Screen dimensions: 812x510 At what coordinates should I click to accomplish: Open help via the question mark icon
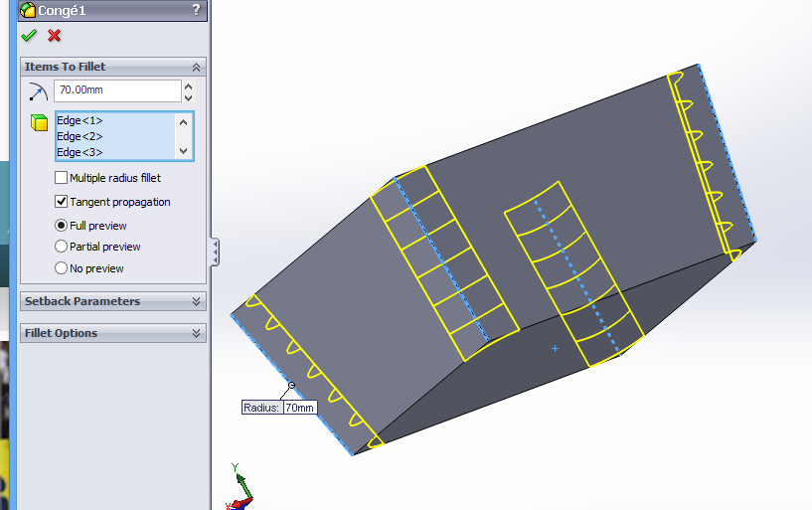195,10
